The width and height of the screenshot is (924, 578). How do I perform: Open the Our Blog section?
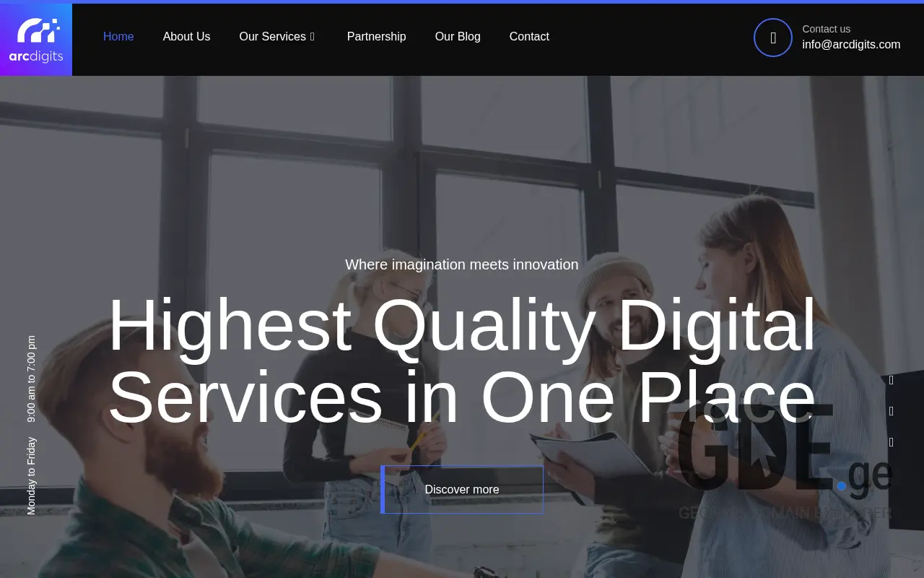coord(457,36)
